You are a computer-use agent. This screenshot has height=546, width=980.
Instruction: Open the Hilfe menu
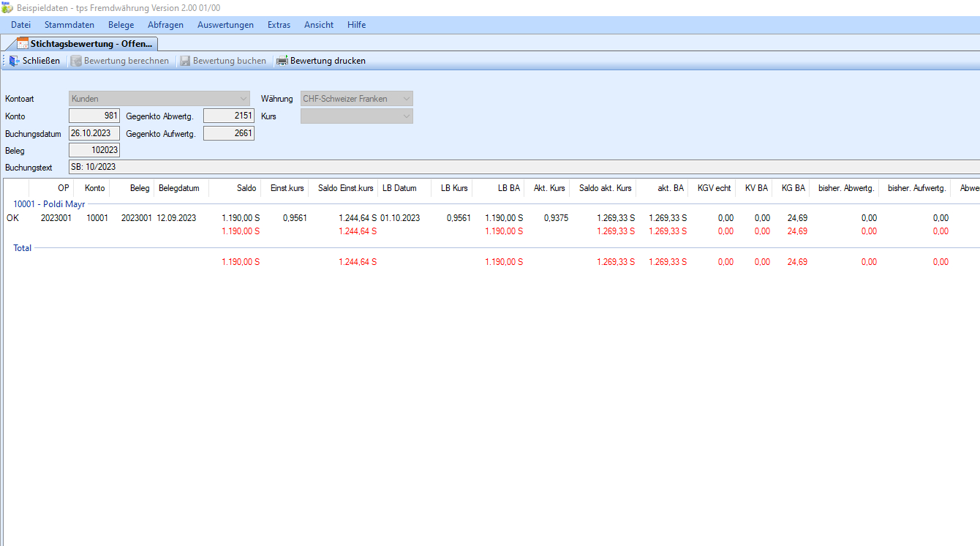click(356, 25)
